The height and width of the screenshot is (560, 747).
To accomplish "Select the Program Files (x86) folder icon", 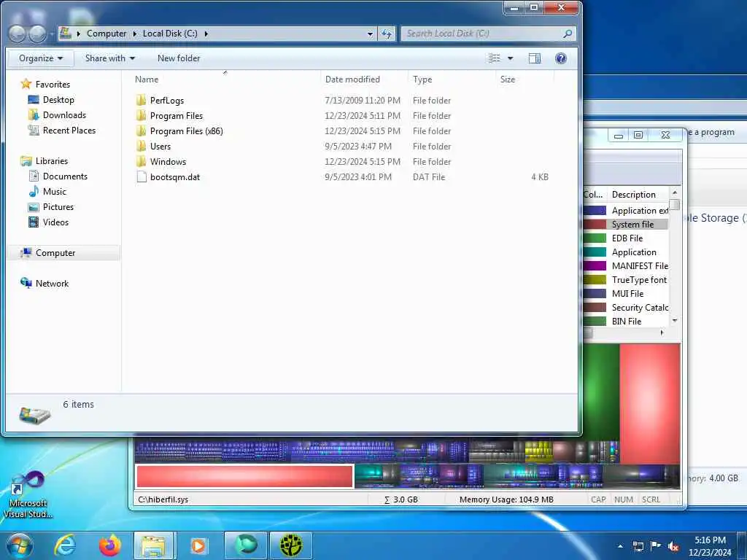I will tap(141, 131).
